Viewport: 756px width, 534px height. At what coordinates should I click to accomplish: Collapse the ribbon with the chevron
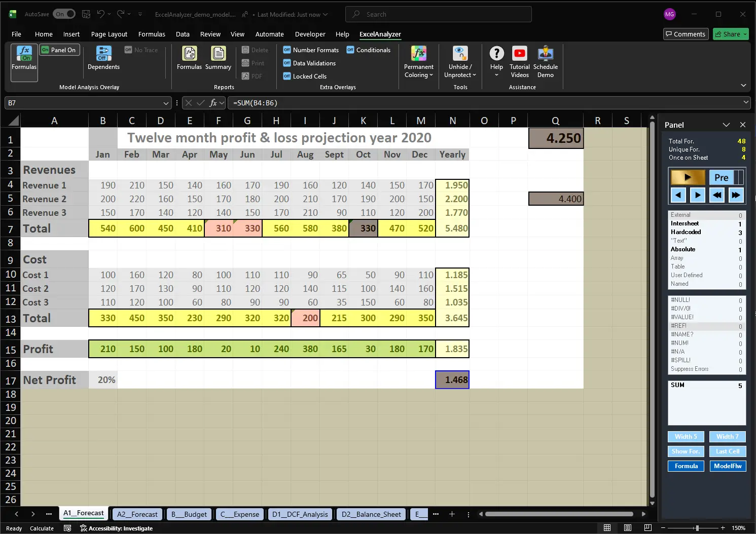point(743,86)
